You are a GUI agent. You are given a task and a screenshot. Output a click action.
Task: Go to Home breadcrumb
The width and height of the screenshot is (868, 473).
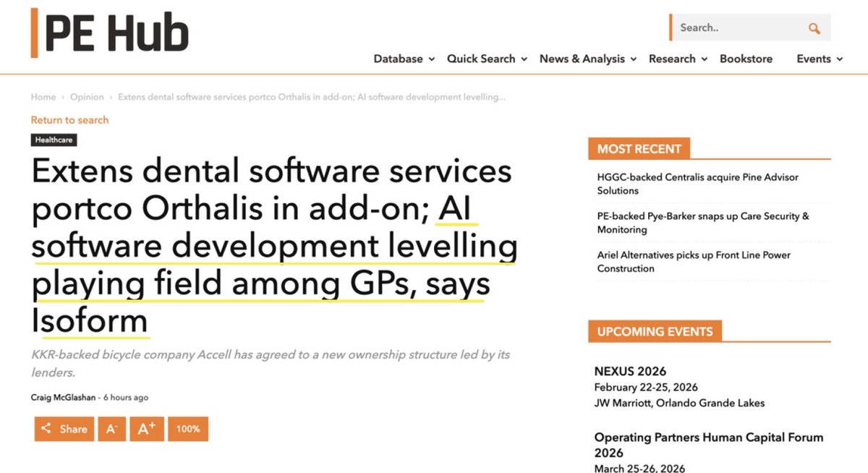[43, 97]
